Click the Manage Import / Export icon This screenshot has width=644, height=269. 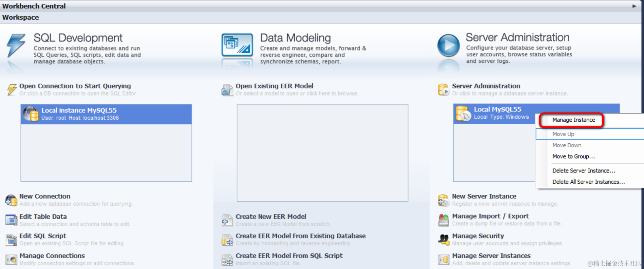pyautogui.click(x=443, y=220)
